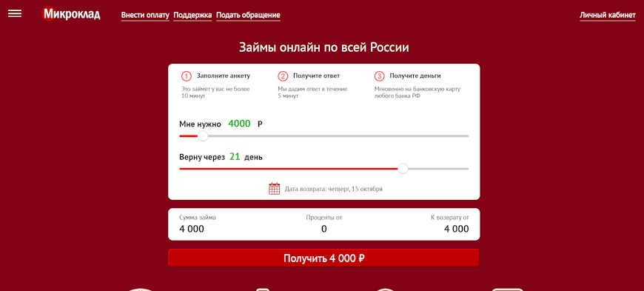The height and width of the screenshot is (291, 644).
Task: Click the Сумма займа label
Action: pyautogui.click(x=198, y=218)
